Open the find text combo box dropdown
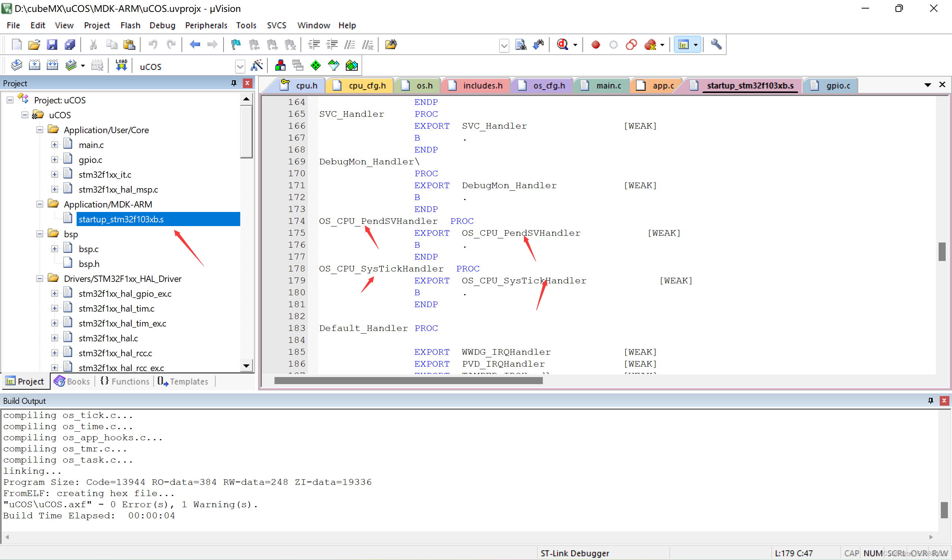Image resolution: width=952 pixels, height=560 pixels. (504, 46)
